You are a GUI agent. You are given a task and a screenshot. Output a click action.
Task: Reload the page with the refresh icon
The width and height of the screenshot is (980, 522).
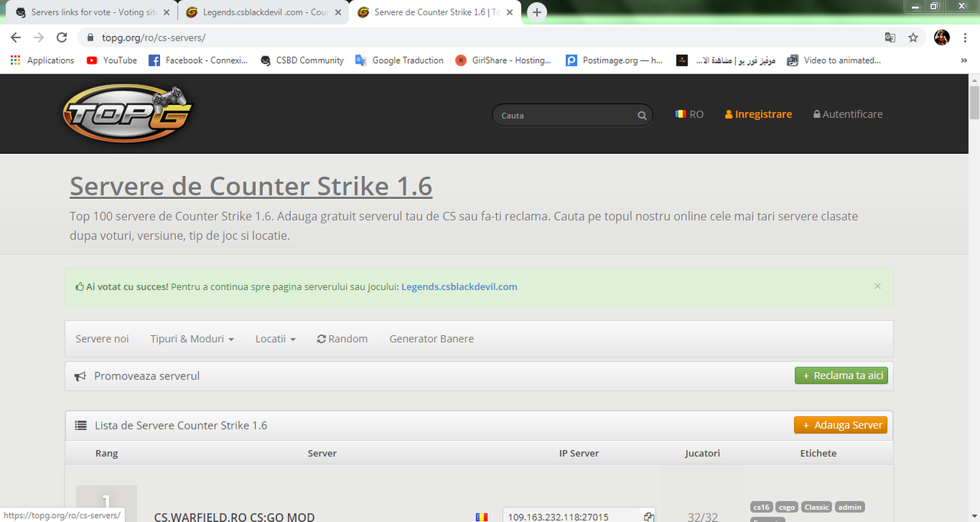62,38
